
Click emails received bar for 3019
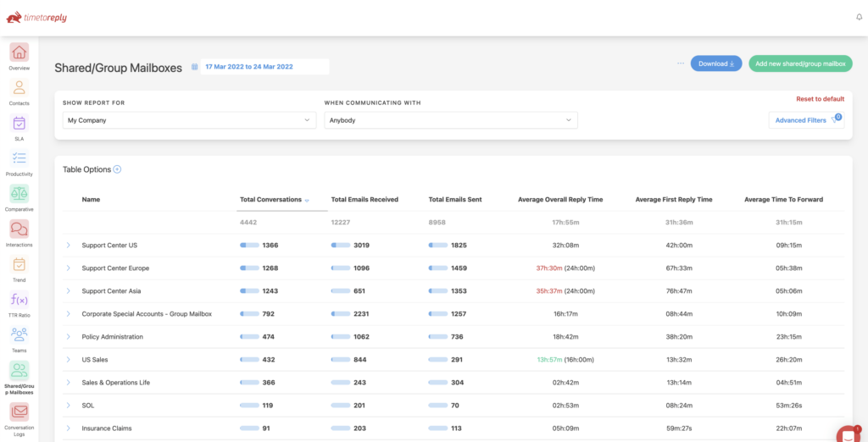pyautogui.click(x=341, y=245)
